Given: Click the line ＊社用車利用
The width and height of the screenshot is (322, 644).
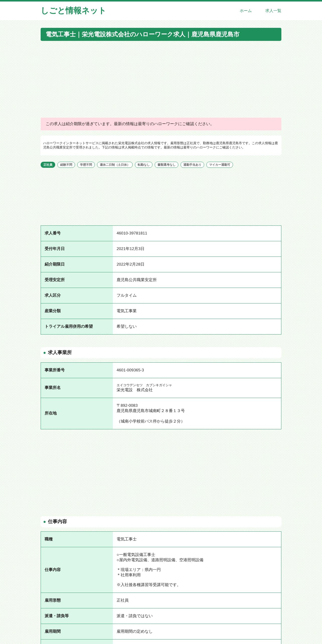Looking at the screenshot, I should click(129, 575).
